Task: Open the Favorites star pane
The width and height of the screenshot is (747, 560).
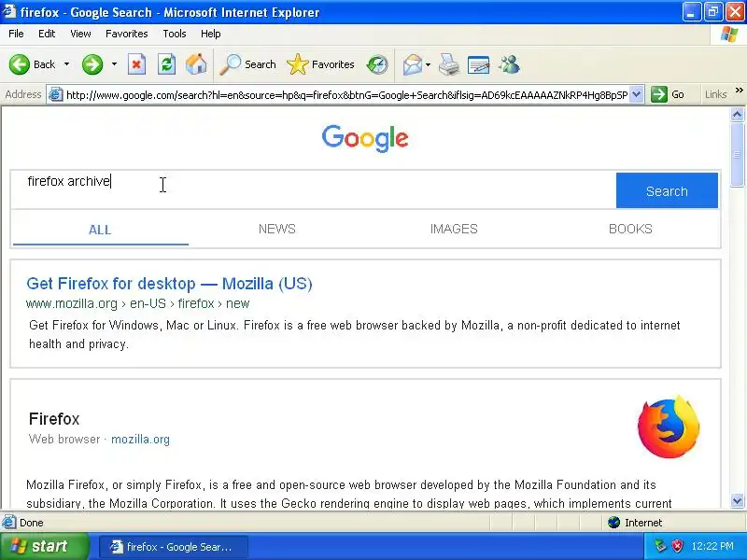Action: pos(320,64)
